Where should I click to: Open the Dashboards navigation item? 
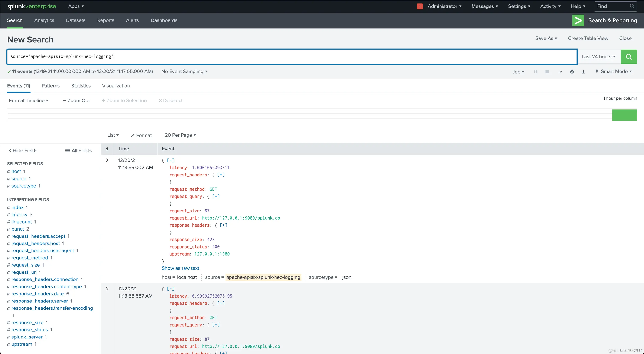point(164,20)
